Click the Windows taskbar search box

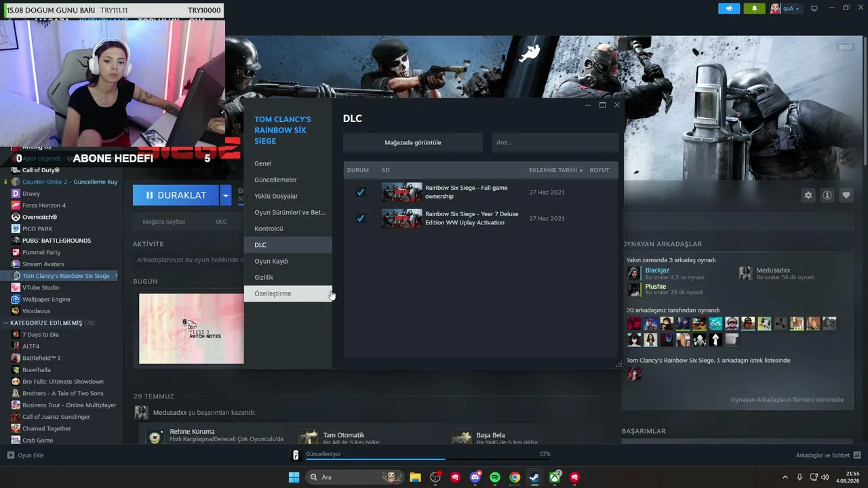[x=355, y=477]
